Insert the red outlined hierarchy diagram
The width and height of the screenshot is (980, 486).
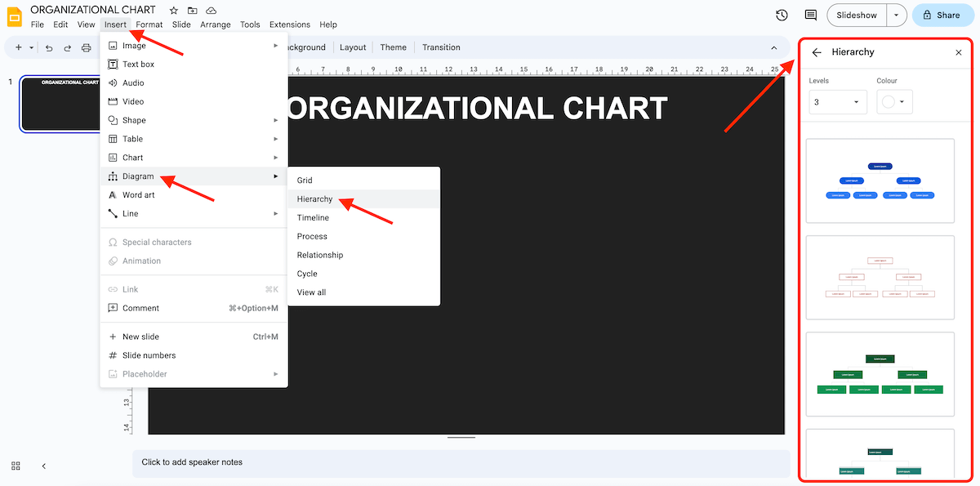pos(880,278)
